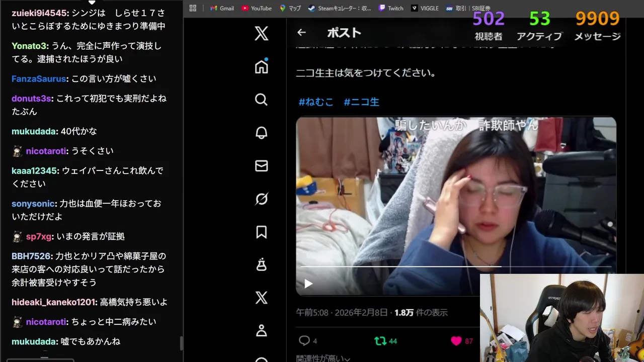
Task: Open the Steamキュレーター bookmark
Action: click(x=340, y=8)
